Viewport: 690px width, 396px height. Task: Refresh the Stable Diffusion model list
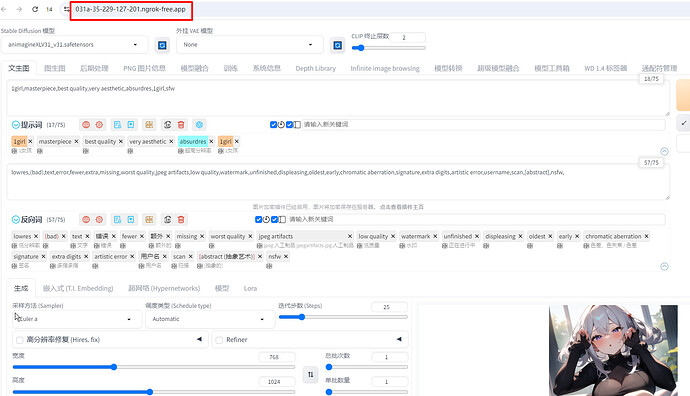click(x=162, y=45)
